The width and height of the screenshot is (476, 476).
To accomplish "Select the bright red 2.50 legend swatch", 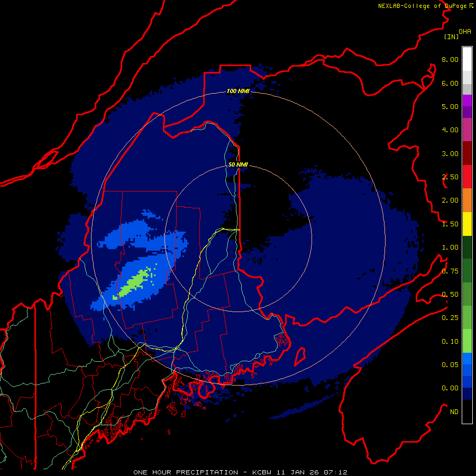I will (467, 177).
